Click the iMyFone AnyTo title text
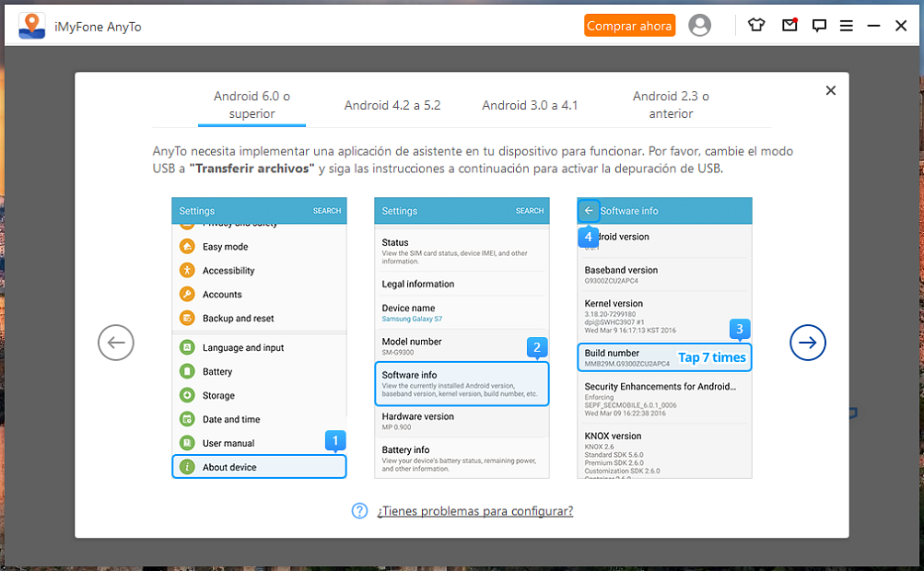 (98, 27)
